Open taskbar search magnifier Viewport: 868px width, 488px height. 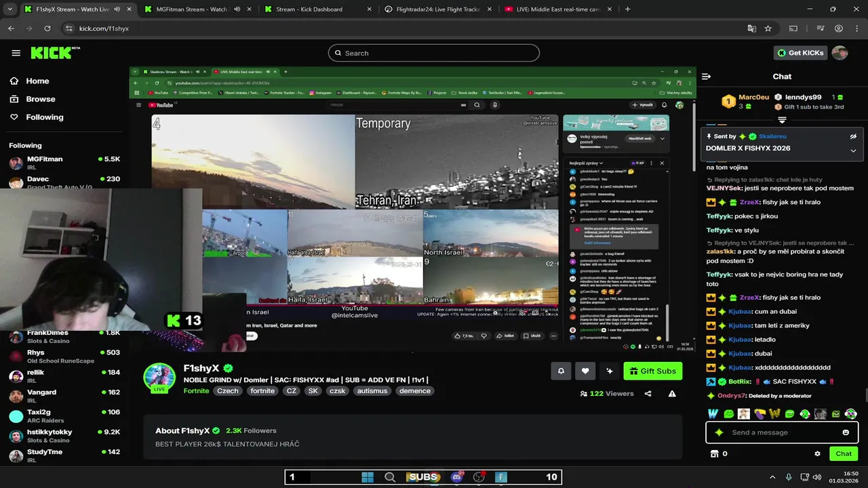(x=390, y=477)
